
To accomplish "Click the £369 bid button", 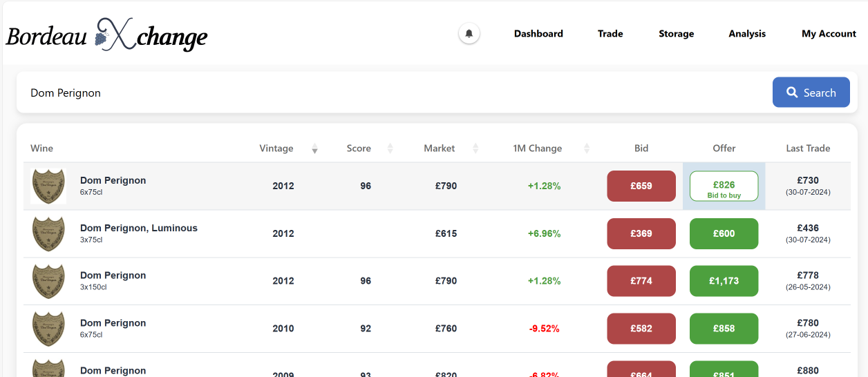I will pos(641,233).
